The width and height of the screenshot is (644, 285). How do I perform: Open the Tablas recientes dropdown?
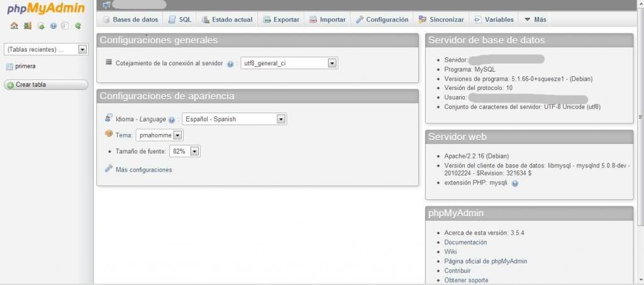coord(82,49)
